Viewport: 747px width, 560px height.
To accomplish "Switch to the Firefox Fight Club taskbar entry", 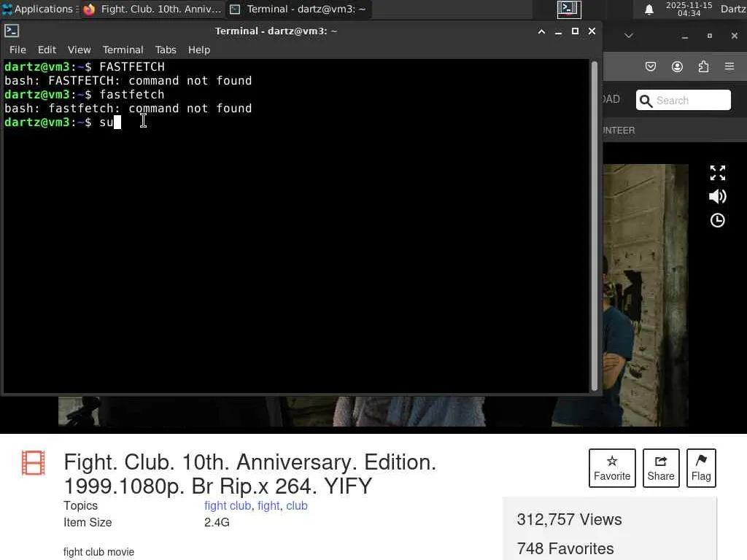I will pos(152,9).
